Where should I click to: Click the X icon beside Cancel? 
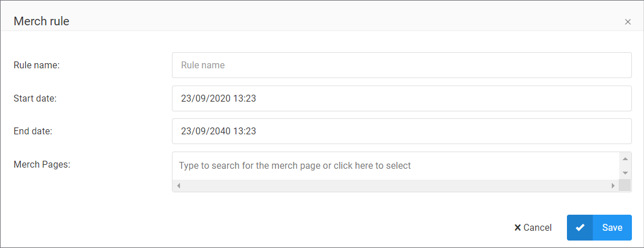[517, 227]
